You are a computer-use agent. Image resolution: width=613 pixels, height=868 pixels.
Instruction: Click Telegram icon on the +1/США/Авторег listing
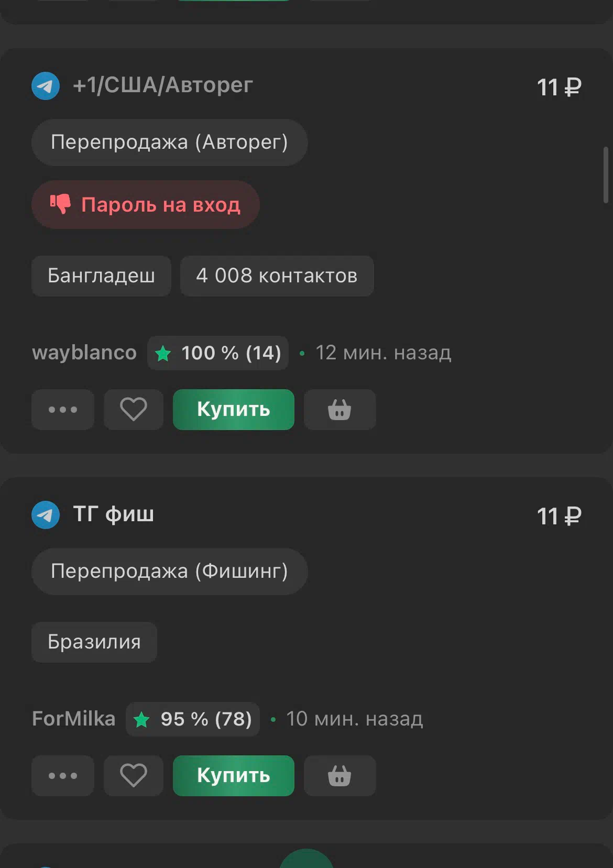46,86
